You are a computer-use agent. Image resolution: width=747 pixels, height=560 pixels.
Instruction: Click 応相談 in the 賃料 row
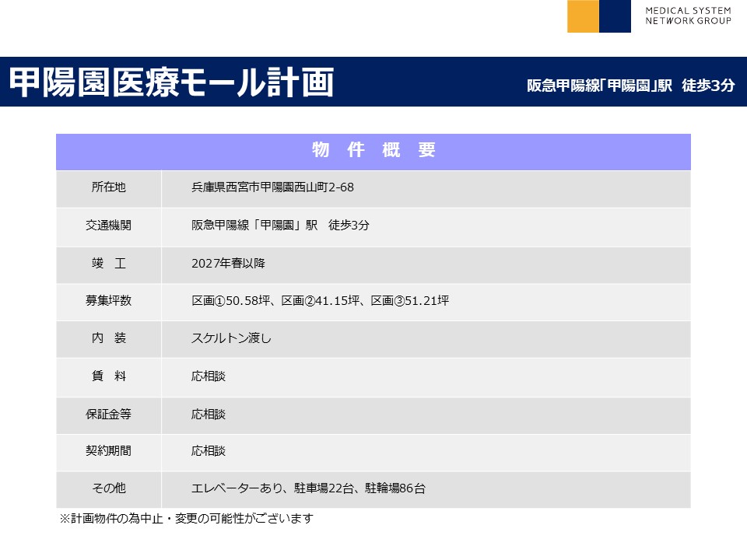209,376
